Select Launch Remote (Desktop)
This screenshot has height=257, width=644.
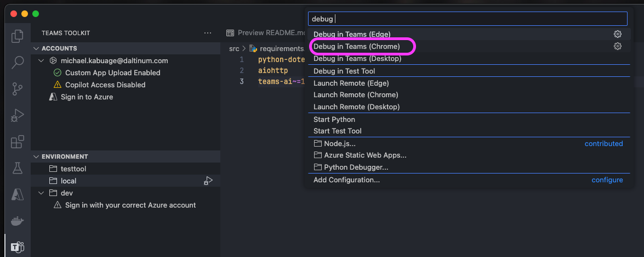tap(469, 107)
